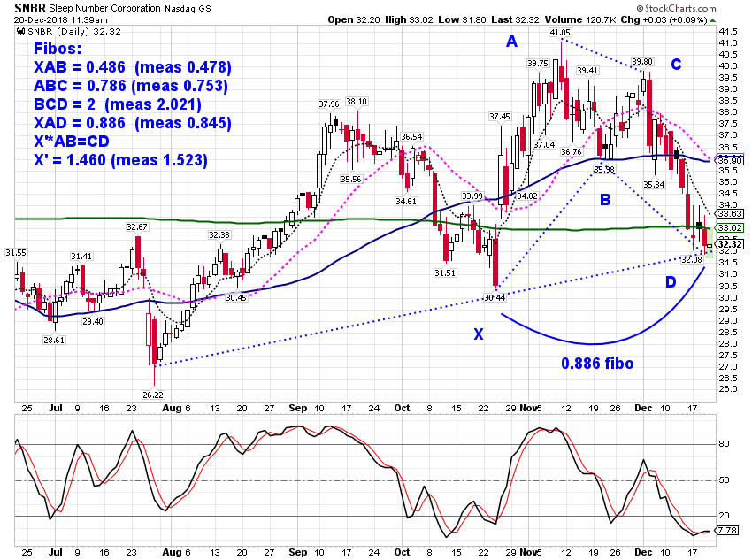Screen dimensions: 752x560
Task: Click the 7.78 stochastic value tag
Action: (728, 530)
